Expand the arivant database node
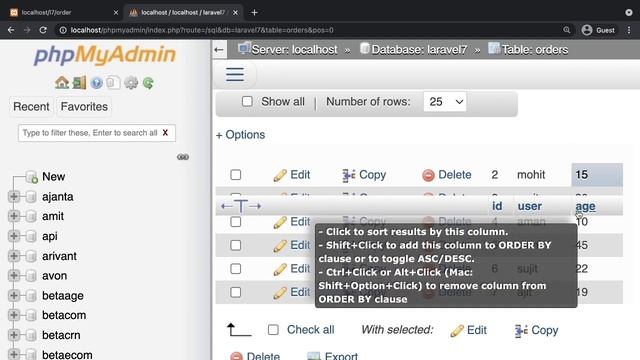This screenshot has height=360, width=640. tap(13, 256)
